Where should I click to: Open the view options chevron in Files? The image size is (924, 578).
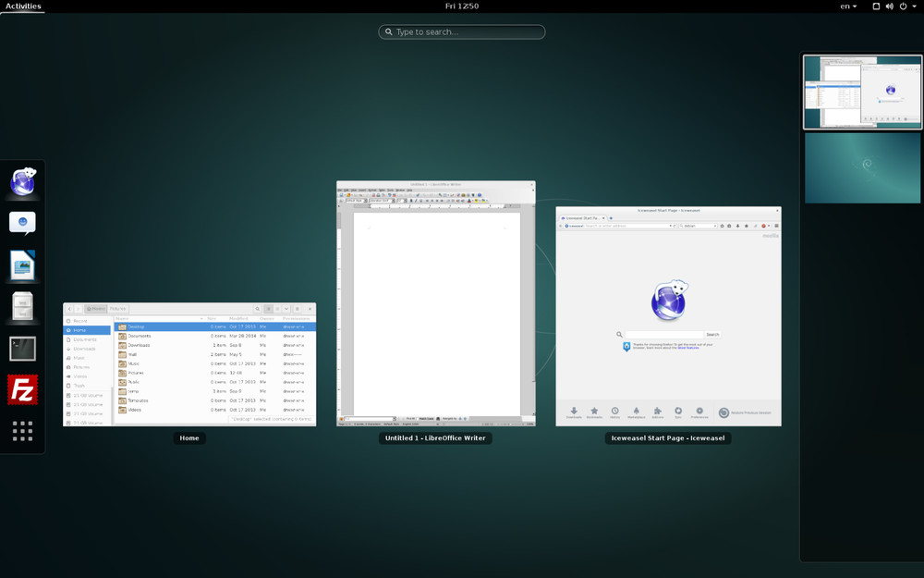click(286, 308)
